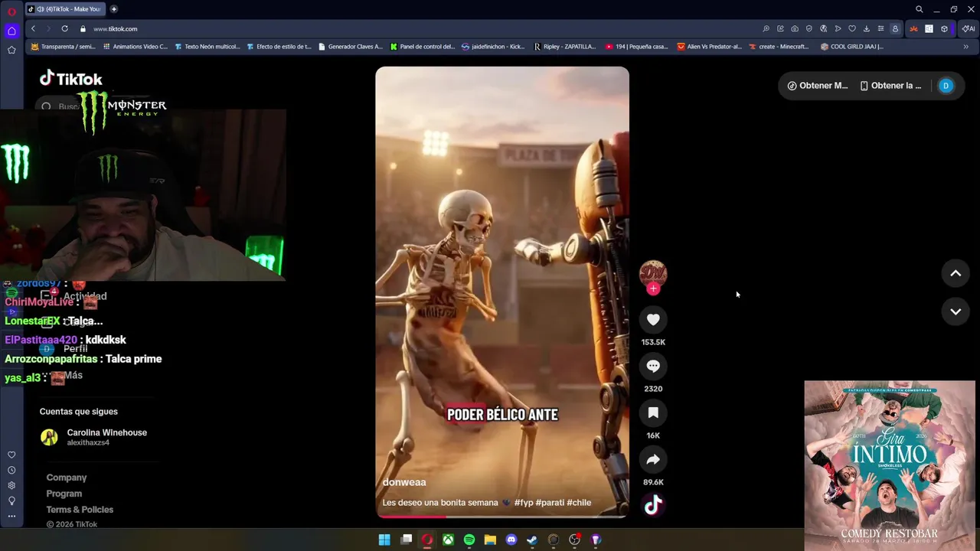Reload the page
This screenshot has width=980, height=551.
64,28
